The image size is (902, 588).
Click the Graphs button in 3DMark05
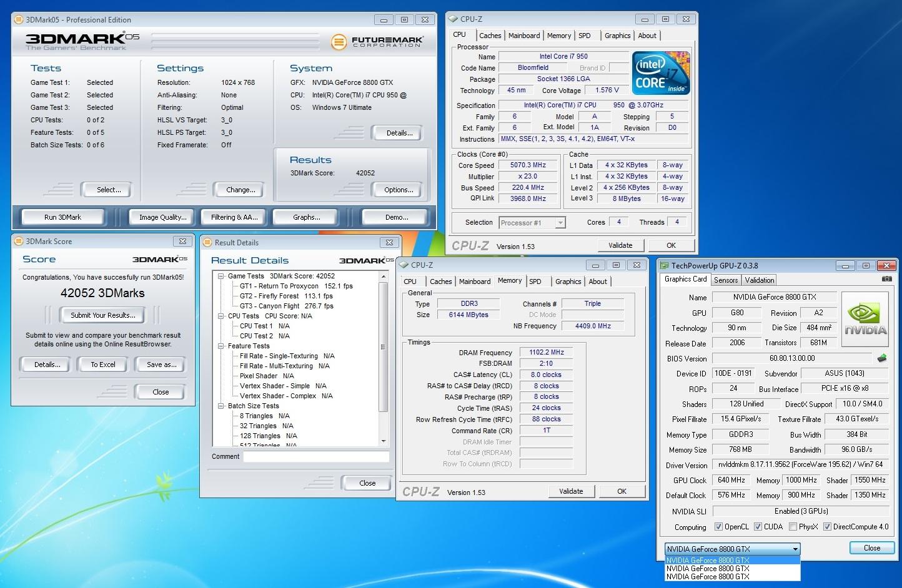click(306, 217)
